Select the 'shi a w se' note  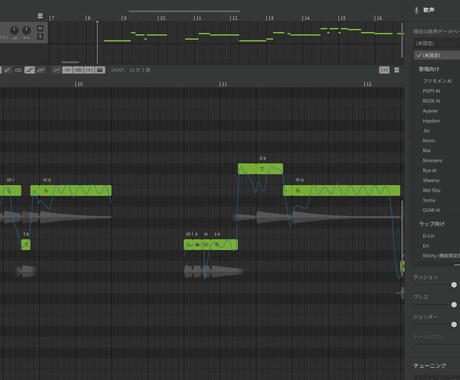click(x=211, y=245)
